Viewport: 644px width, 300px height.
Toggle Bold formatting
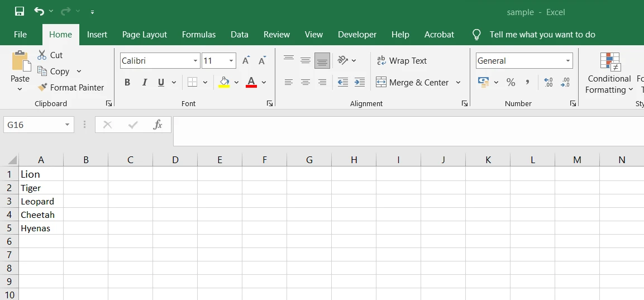[x=127, y=82]
